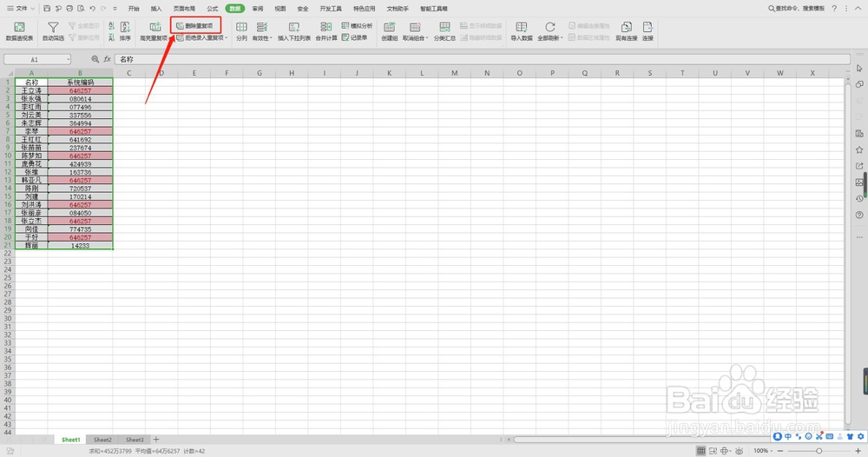Click 删除重复项 remove duplicates
The width and height of the screenshot is (868, 457).
point(194,25)
